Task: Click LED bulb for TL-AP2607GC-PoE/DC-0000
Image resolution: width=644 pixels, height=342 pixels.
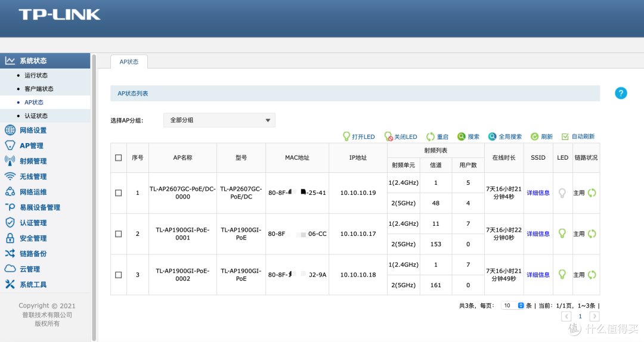Action: coord(562,192)
